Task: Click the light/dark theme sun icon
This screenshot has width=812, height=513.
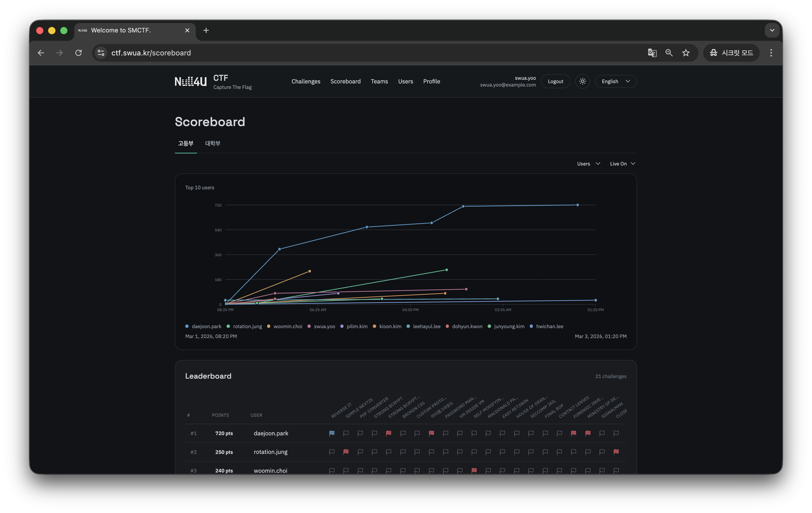Action: tap(582, 81)
